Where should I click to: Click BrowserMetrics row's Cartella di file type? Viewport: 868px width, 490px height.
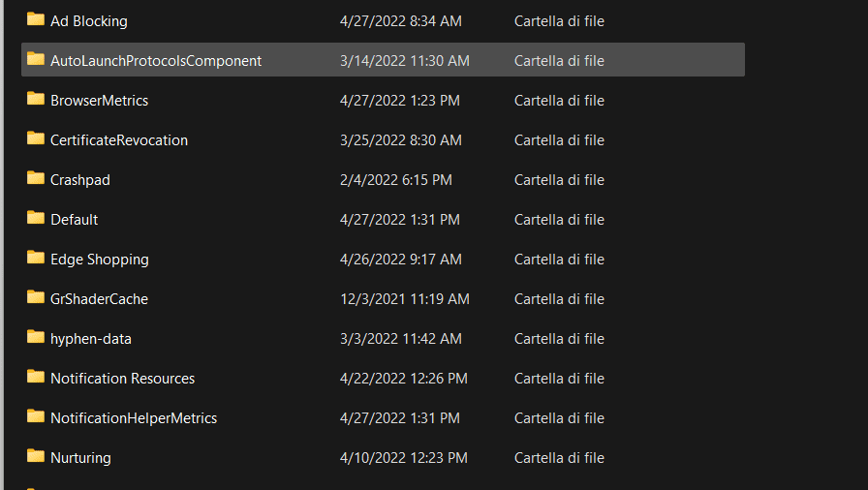click(559, 101)
